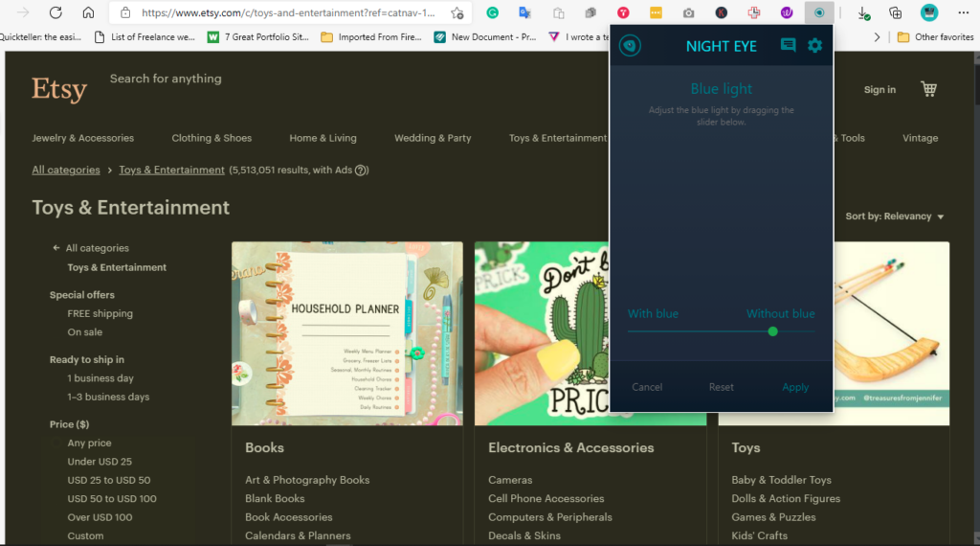This screenshot has width=980, height=546.
Task: Refresh the page
Action: [56, 12]
